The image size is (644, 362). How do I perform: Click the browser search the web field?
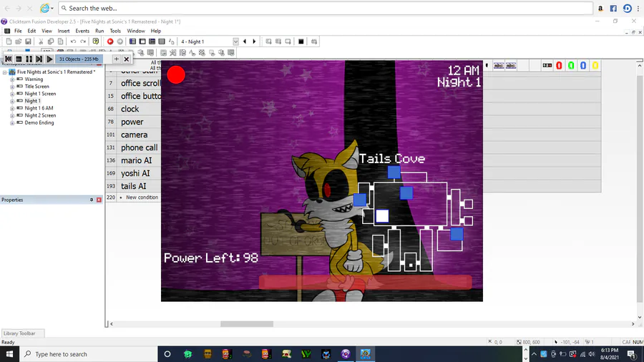click(326, 8)
